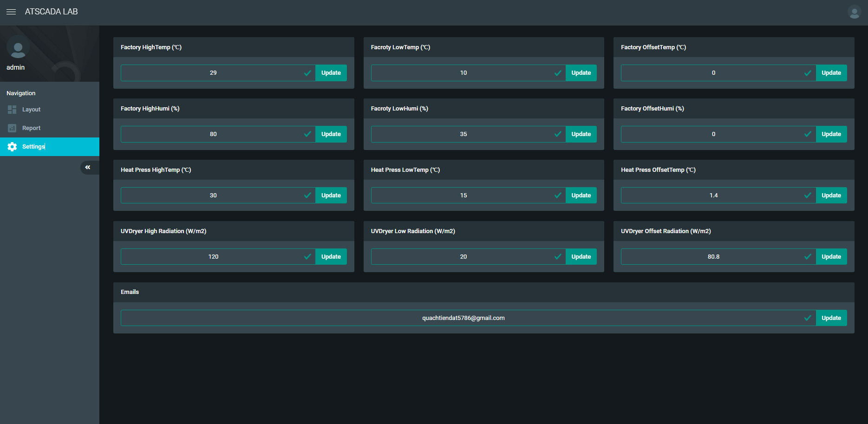This screenshot has height=424, width=868.
Task: Click the UVDryer Offset Radiation input
Action: click(x=713, y=257)
